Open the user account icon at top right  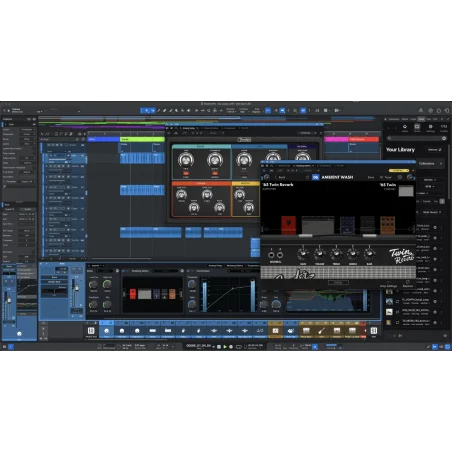click(421, 110)
